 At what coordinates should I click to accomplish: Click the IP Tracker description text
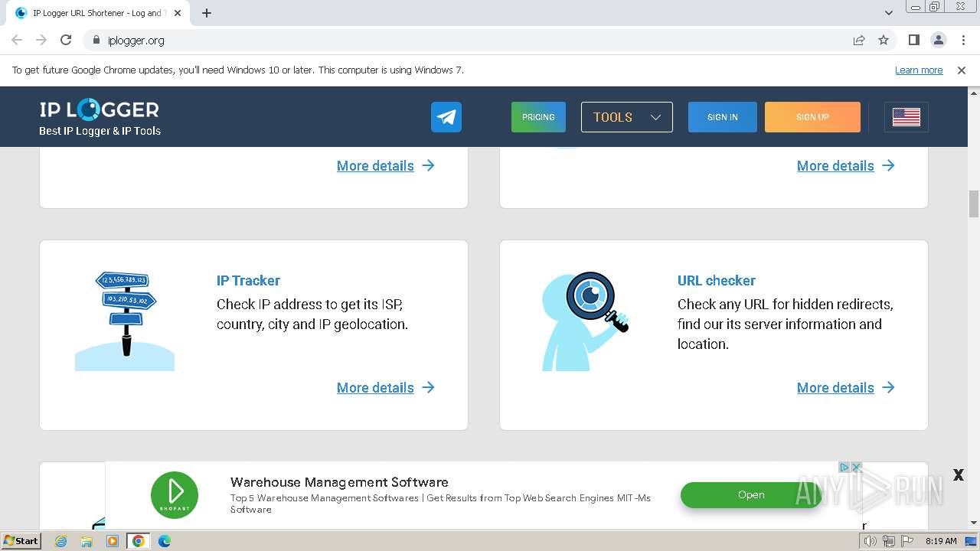pos(312,314)
